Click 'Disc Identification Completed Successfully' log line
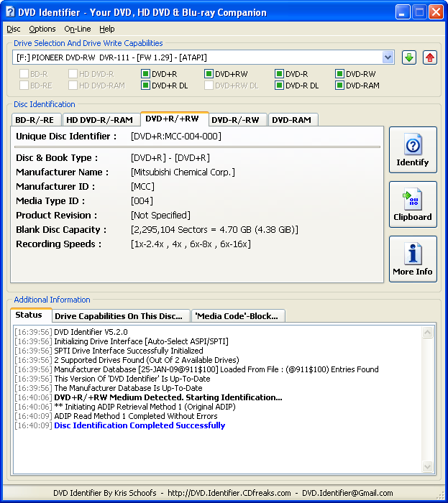This screenshot has width=448, height=503. [140, 425]
